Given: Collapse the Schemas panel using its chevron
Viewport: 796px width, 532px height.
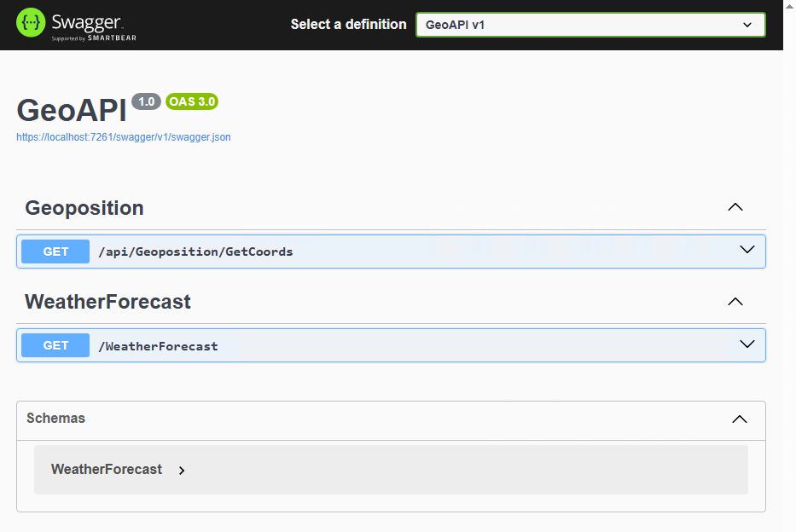Looking at the screenshot, I should (740, 419).
